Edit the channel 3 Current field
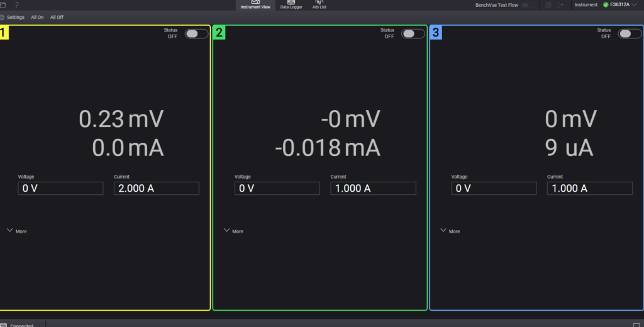 point(590,188)
